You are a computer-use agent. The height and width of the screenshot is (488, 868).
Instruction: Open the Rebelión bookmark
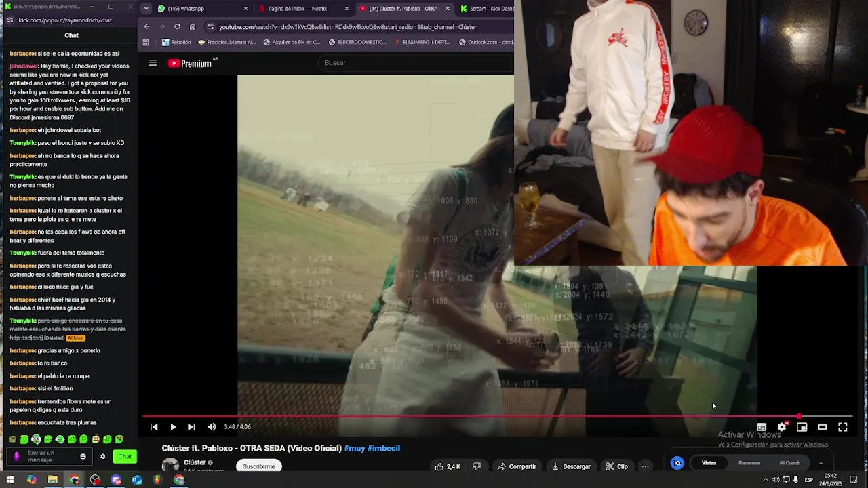coord(176,42)
